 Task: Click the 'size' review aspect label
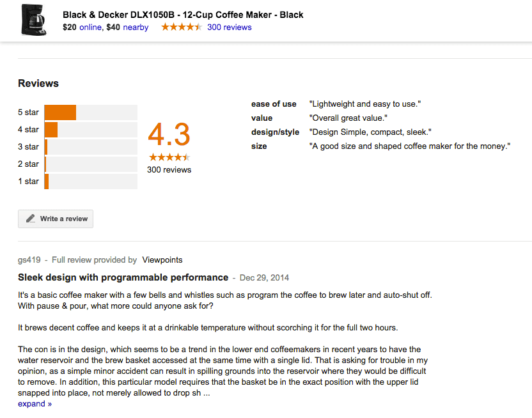click(x=259, y=146)
